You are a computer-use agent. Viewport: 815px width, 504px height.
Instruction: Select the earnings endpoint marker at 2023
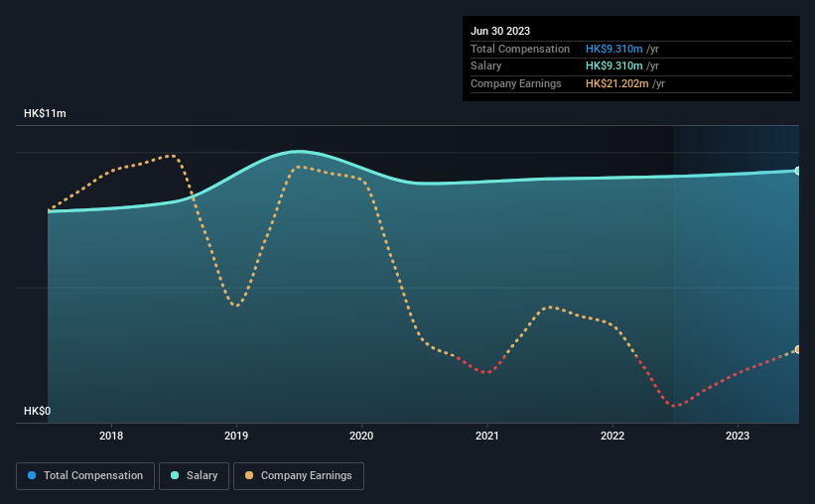[x=797, y=349]
